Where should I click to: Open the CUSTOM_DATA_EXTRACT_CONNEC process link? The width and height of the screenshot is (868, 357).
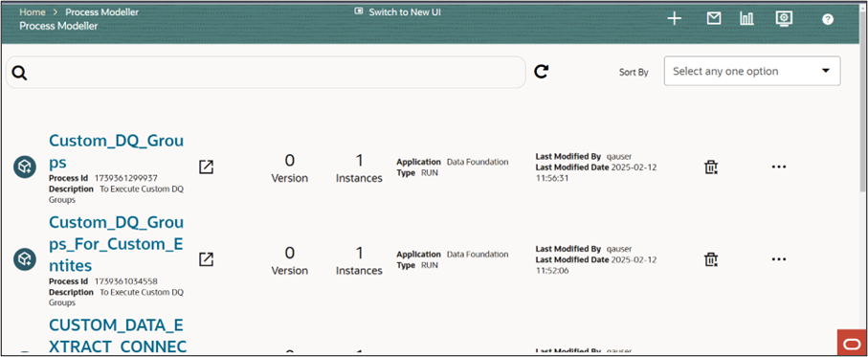click(118, 335)
